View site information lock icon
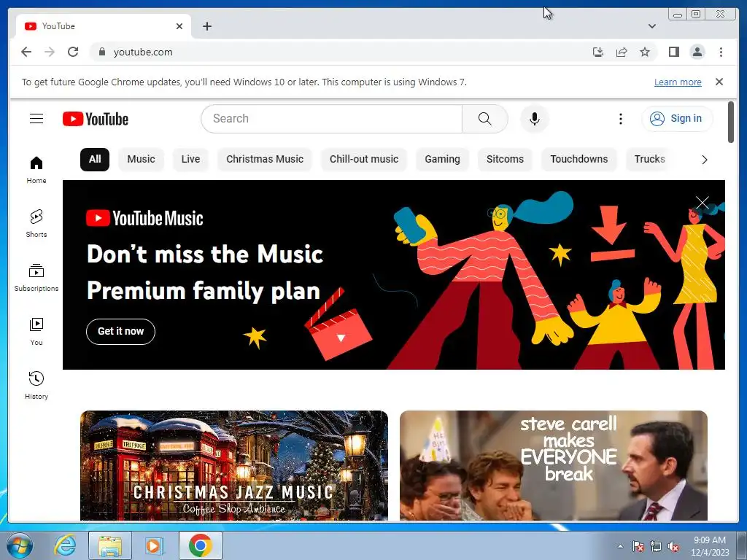The image size is (747, 560). pyautogui.click(x=101, y=52)
